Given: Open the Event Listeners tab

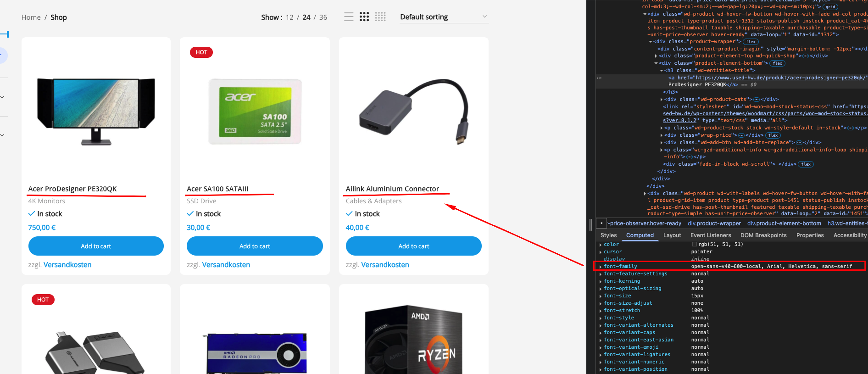Looking at the screenshot, I should (711, 235).
